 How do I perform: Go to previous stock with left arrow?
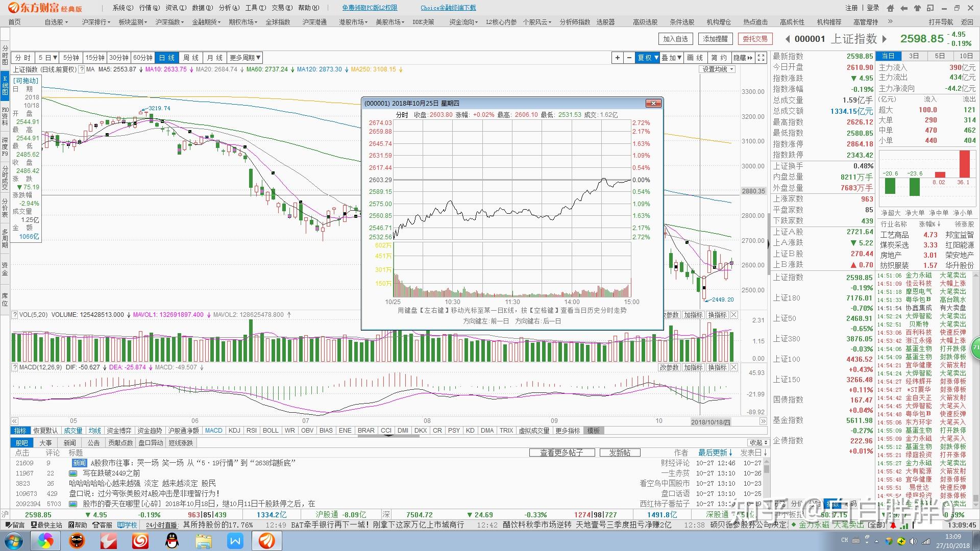[788, 39]
